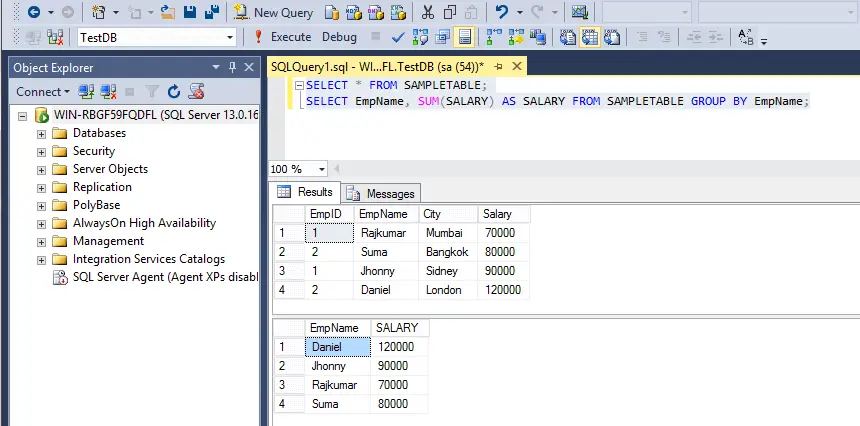This screenshot has height=426, width=860.
Task: Open the Query Options dialog
Action: 442,37
